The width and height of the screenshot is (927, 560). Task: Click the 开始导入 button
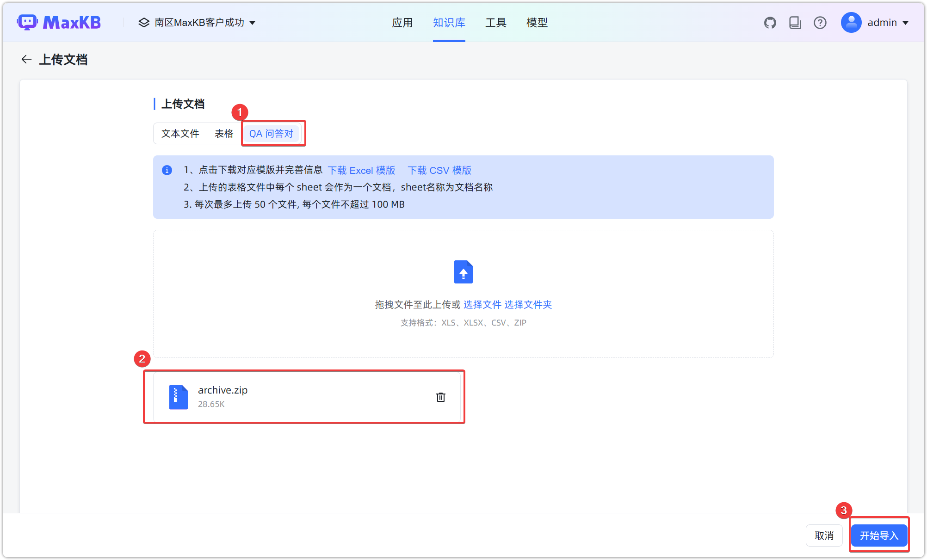coord(879,535)
